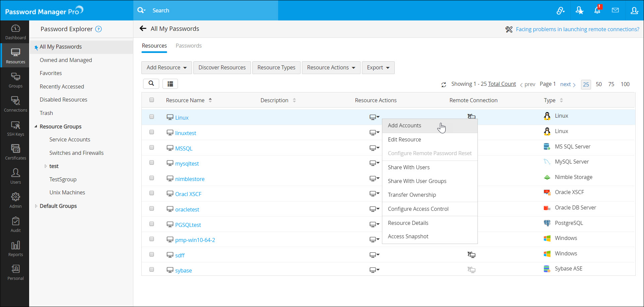Open Facing problems launching remote connections link
The image size is (644, 307).
tap(577, 29)
